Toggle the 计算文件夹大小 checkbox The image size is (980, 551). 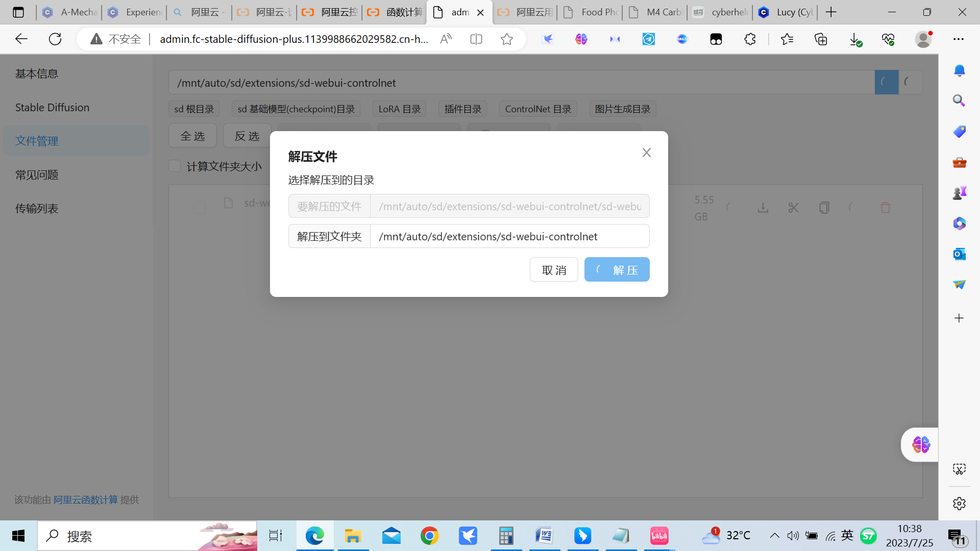tap(175, 166)
